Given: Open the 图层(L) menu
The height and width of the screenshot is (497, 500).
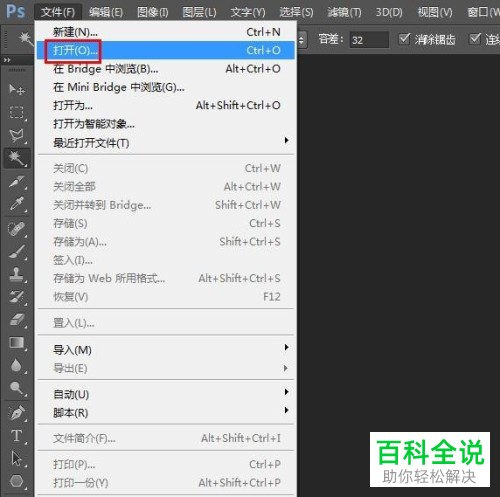Looking at the screenshot, I should (199, 12).
